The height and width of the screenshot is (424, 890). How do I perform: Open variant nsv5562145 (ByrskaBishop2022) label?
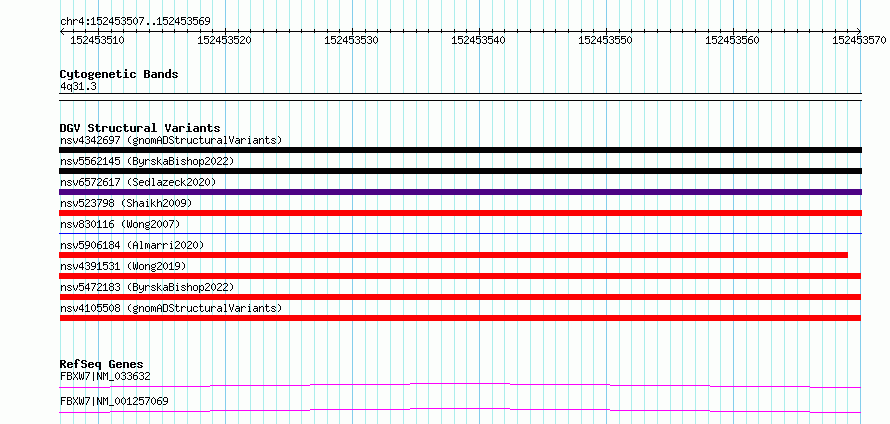147,161
